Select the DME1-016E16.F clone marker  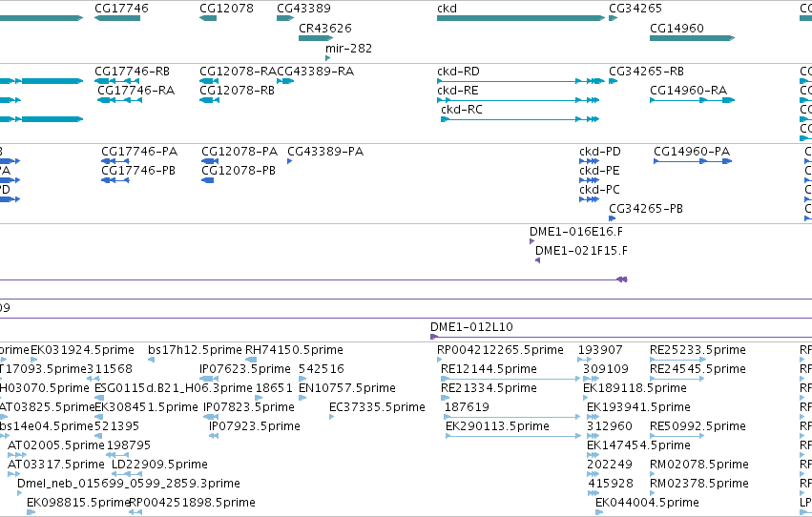531,241
